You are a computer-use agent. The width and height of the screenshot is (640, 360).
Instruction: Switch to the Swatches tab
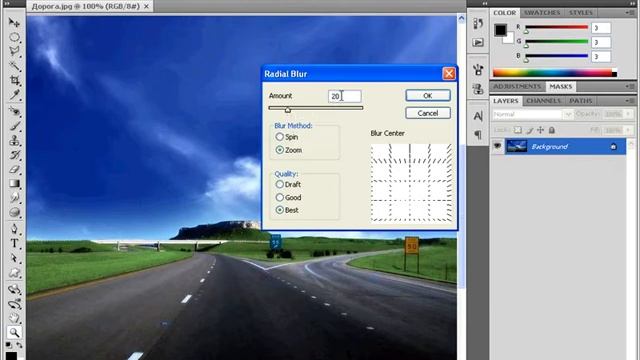[x=542, y=13]
